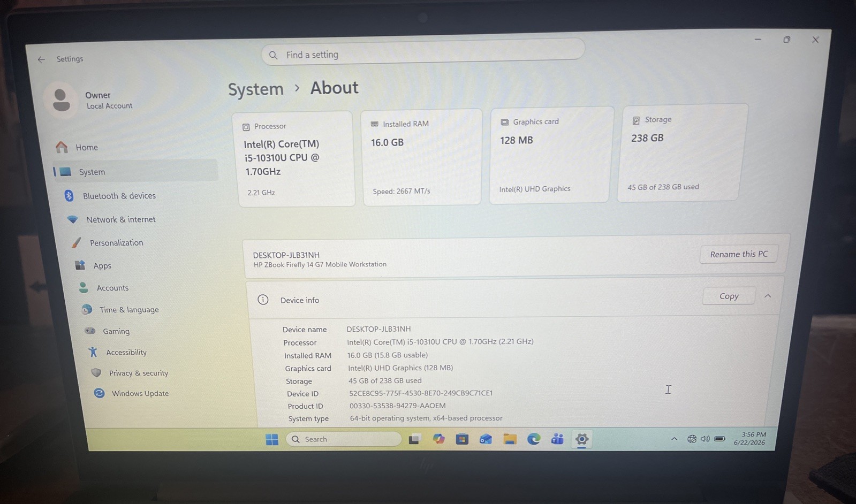Click the System breadcrumb link

coord(256,89)
